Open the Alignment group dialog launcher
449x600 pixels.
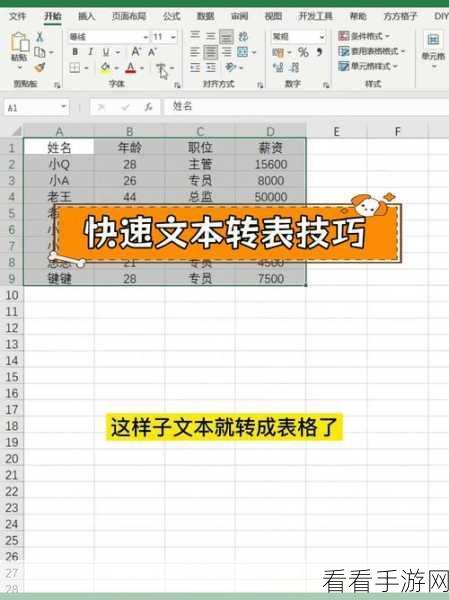click(260, 85)
